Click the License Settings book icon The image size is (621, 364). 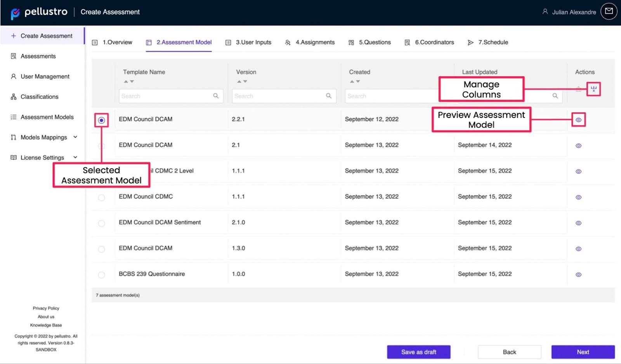pyautogui.click(x=14, y=158)
